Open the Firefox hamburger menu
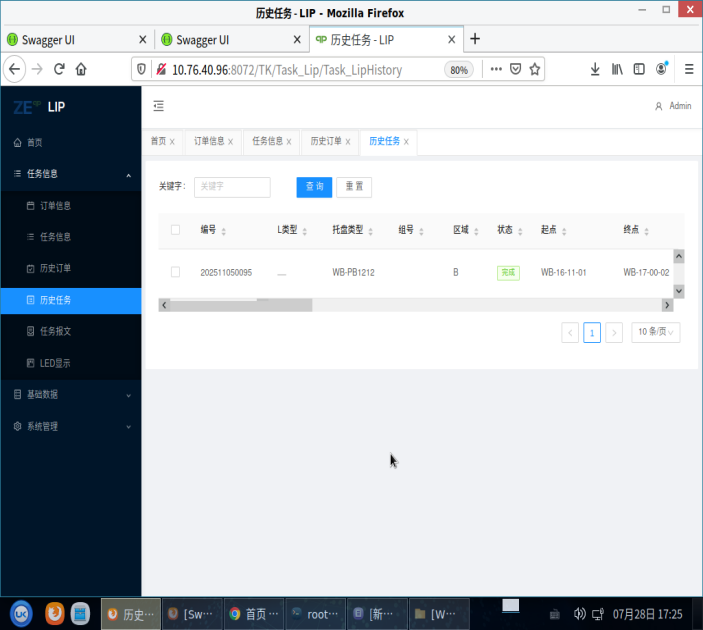This screenshot has width=703, height=630. coord(689,69)
